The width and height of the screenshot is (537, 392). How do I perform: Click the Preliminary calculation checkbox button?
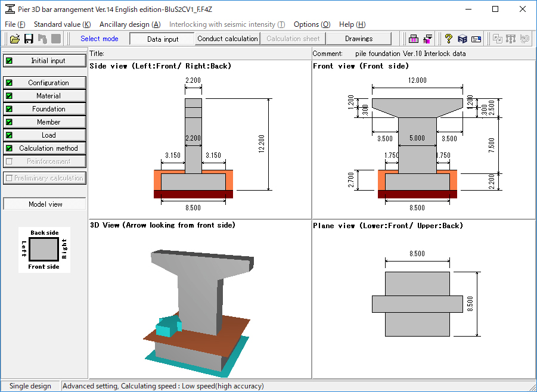[45, 178]
